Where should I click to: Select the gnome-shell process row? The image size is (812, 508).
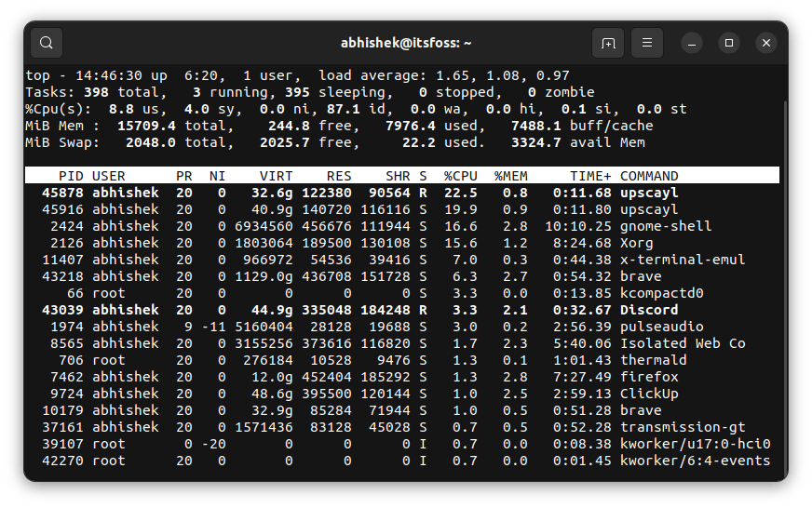pos(400,226)
